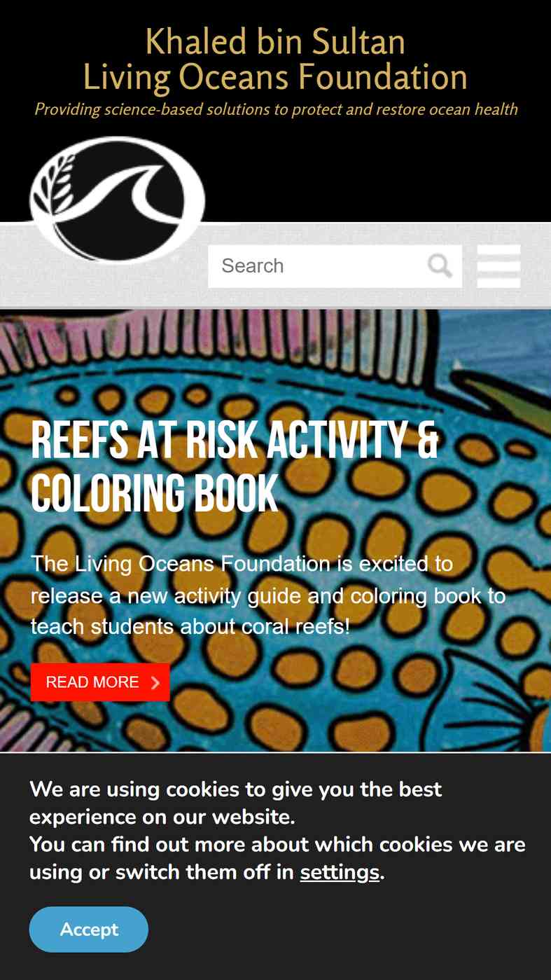551x980 pixels.
Task: Open the Reefs at Risk Activity headline
Action: 235,441
